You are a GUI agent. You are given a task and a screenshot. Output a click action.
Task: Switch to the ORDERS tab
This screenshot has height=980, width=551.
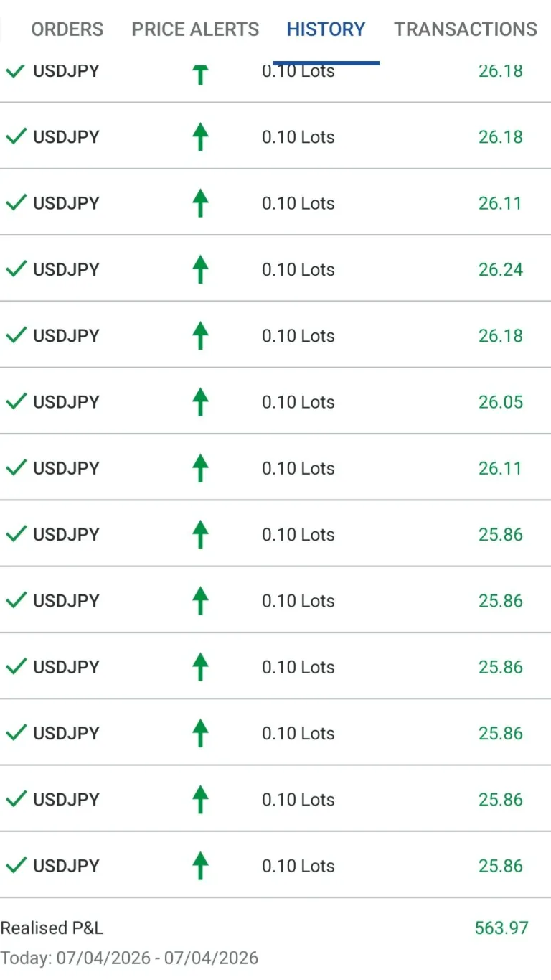[x=67, y=29]
